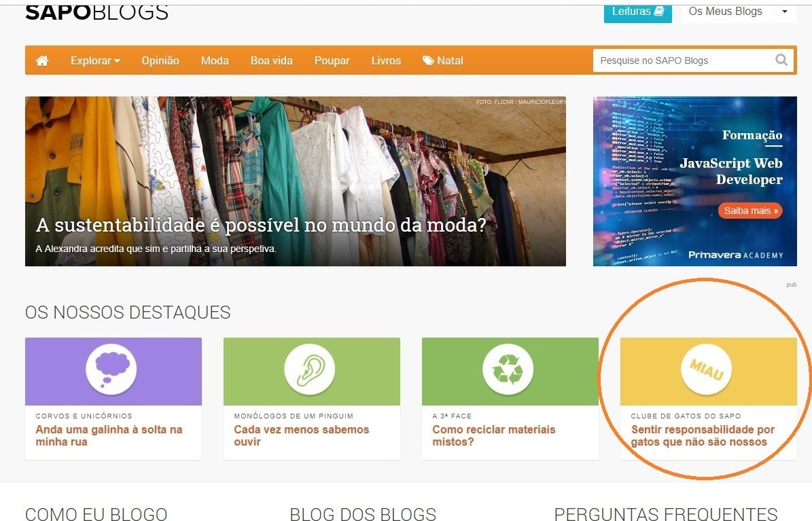
Task: Select Livros in the navigation bar
Action: pyautogui.click(x=386, y=60)
